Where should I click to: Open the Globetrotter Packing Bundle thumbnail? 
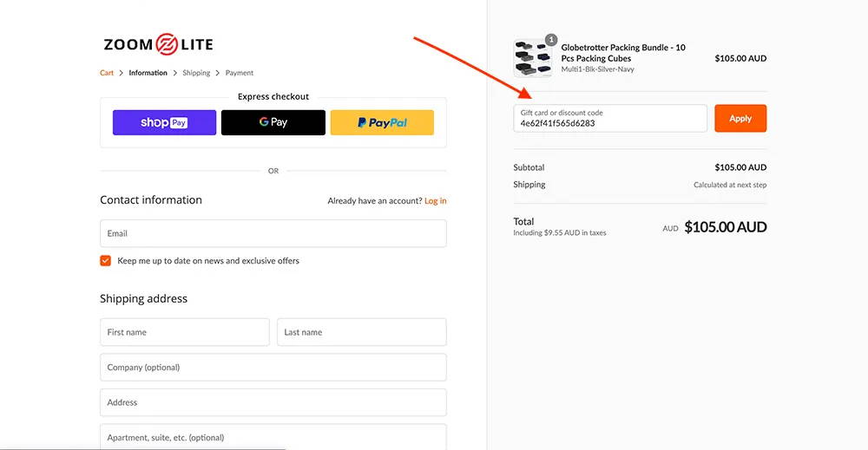(x=533, y=58)
